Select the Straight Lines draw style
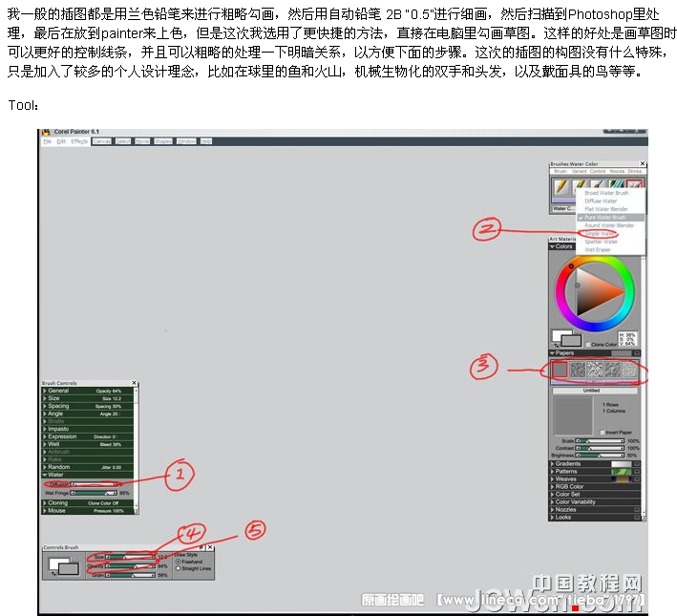Image resolution: width=677 pixels, height=616 pixels. click(x=178, y=568)
